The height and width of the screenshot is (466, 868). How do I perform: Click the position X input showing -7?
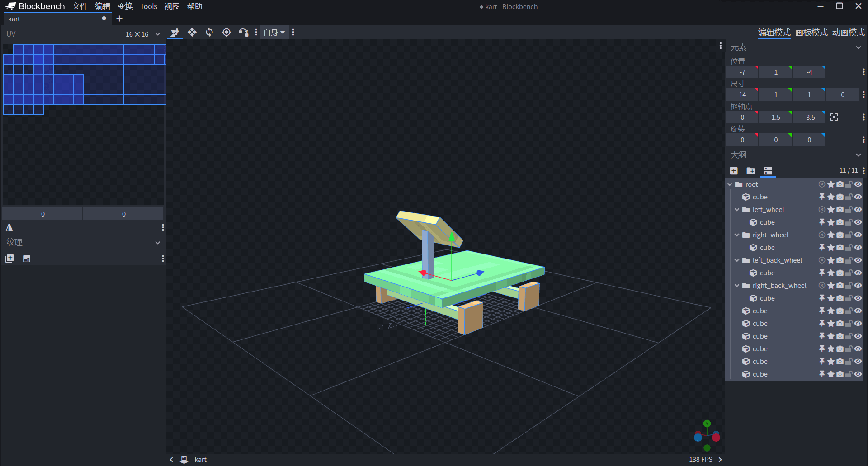(742, 72)
